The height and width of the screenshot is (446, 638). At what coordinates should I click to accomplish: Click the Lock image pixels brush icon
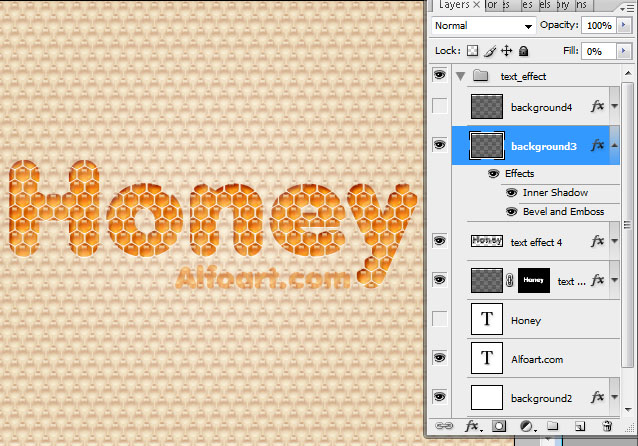pos(490,50)
